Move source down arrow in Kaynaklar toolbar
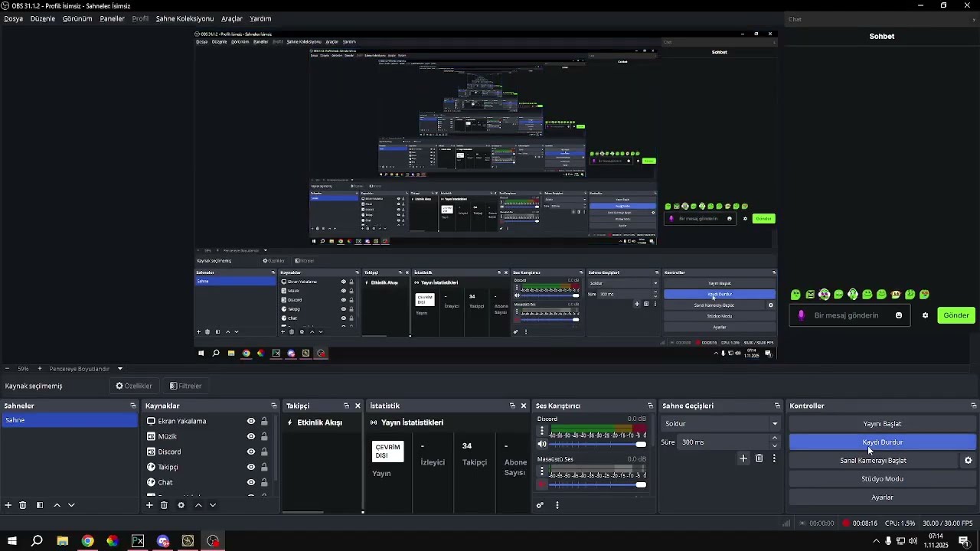Screen dimensions: 980x551 [x=213, y=505]
